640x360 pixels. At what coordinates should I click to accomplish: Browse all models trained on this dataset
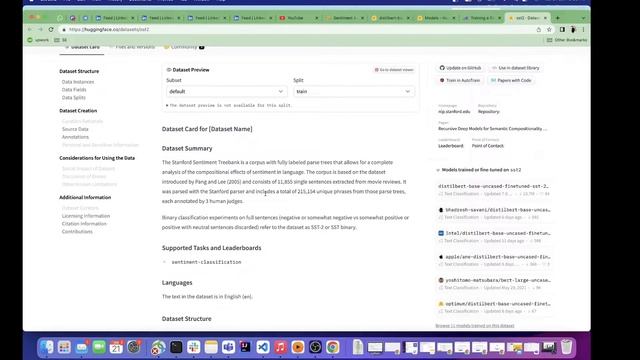point(475,326)
